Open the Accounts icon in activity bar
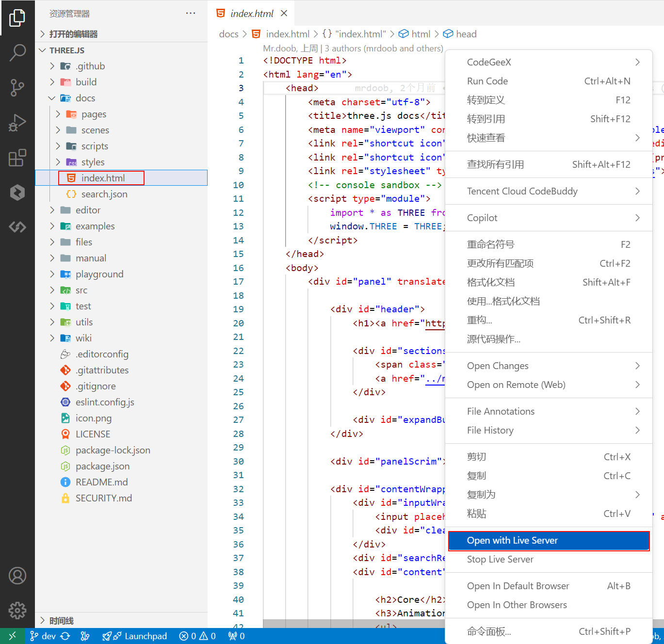The width and height of the screenshot is (664, 644). (x=17, y=576)
